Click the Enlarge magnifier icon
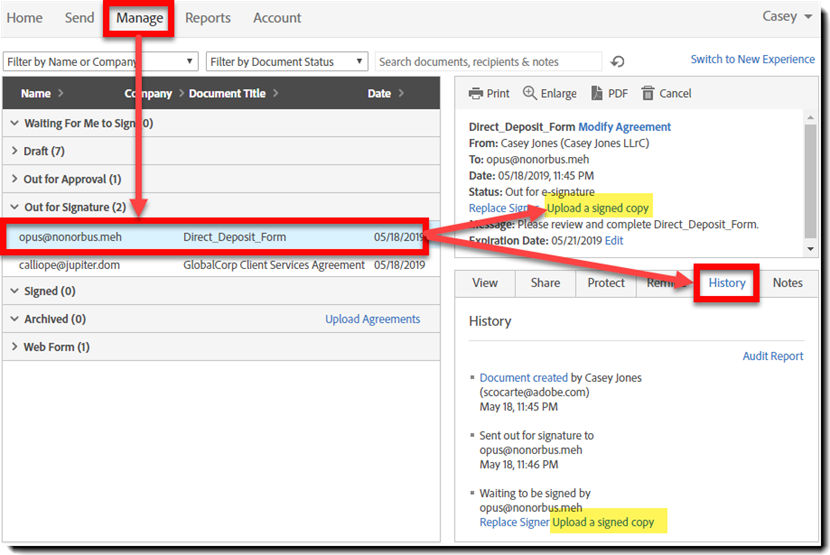This screenshot has width=830, height=555. point(529,93)
